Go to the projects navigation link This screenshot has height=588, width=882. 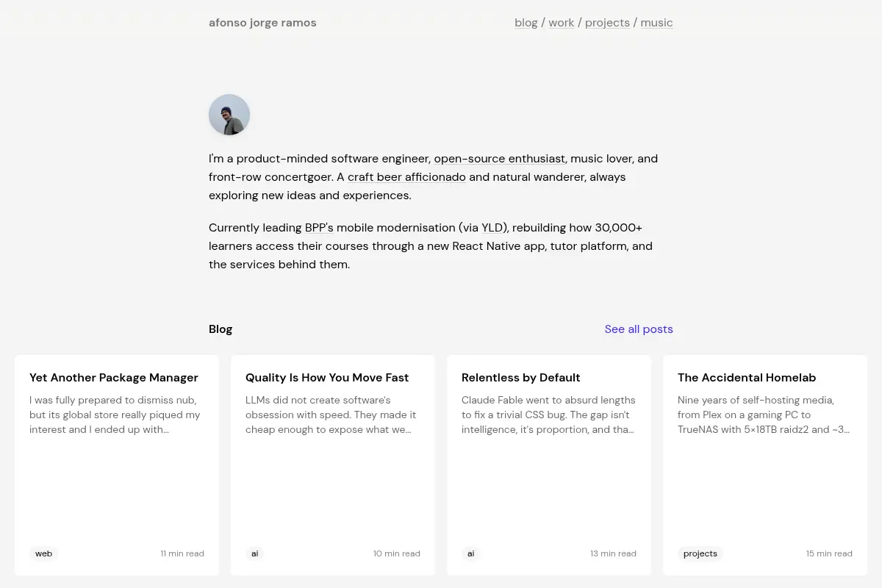[x=607, y=23]
